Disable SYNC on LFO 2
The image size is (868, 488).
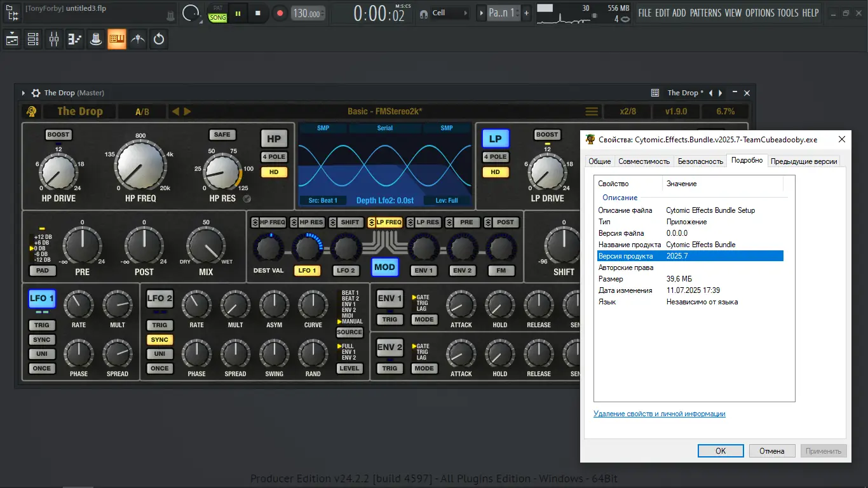[159, 340]
